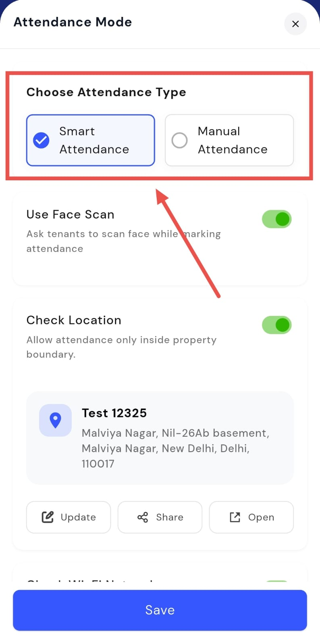The height and width of the screenshot is (644, 320).
Task: Select the Test 12325 property card
Action: tap(160, 438)
